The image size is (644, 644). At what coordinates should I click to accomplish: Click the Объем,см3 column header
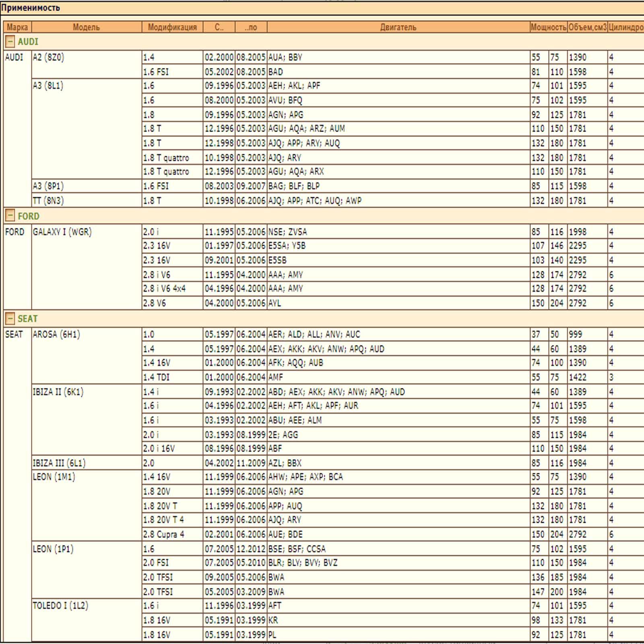587,27
